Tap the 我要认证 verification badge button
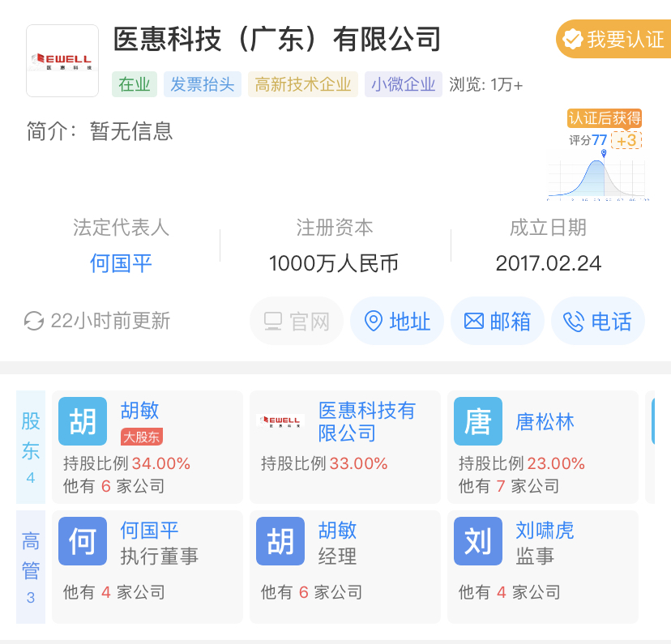671x644 pixels. (613, 39)
